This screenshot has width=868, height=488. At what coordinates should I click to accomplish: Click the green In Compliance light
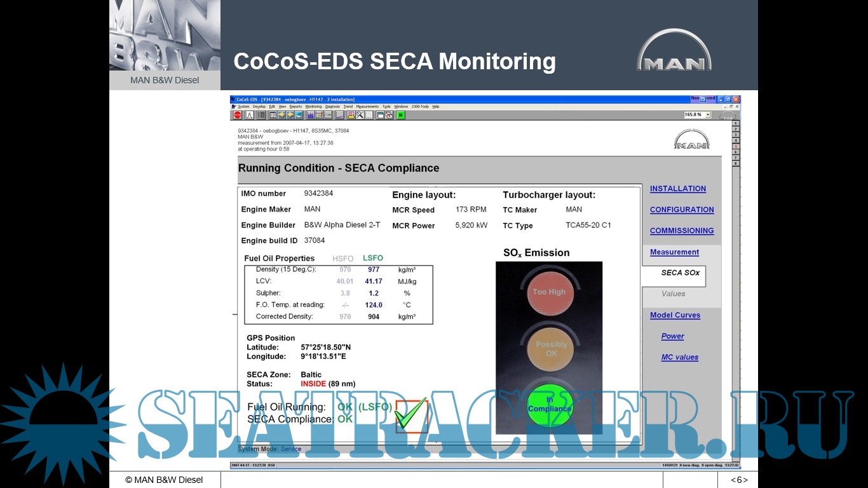coord(550,404)
